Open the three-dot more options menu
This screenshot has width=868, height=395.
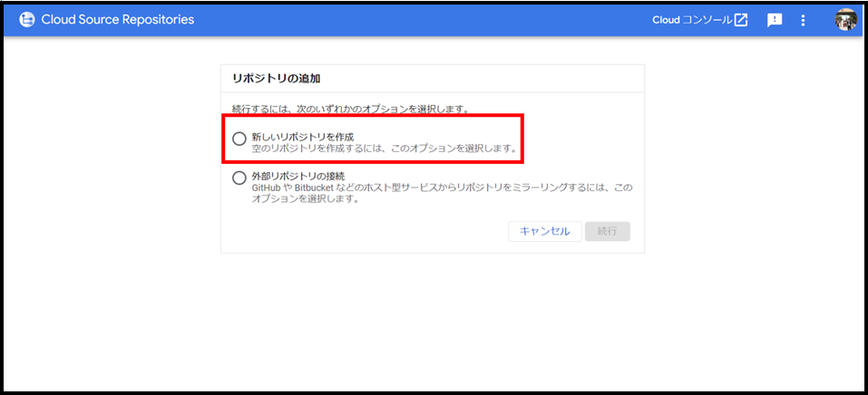pyautogui.click(x=803, y=20)
